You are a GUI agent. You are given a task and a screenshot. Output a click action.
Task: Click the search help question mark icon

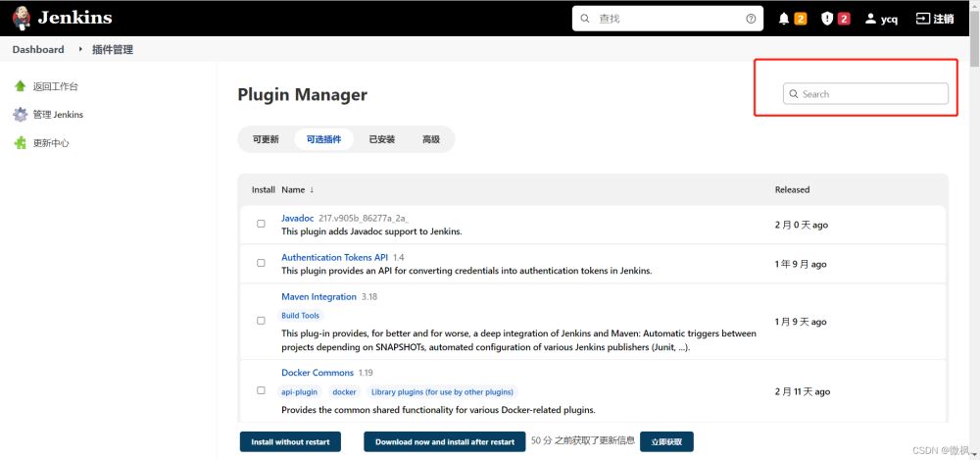coord(751,19)
